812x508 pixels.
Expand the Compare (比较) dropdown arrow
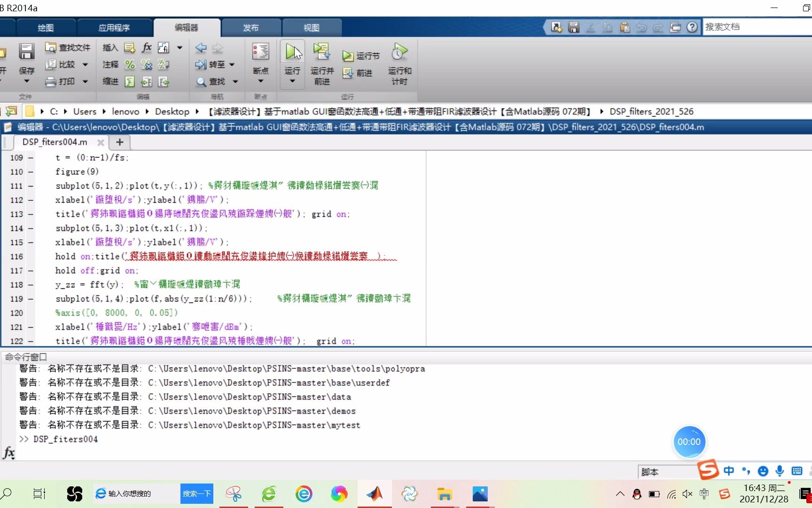click(85, 64)
